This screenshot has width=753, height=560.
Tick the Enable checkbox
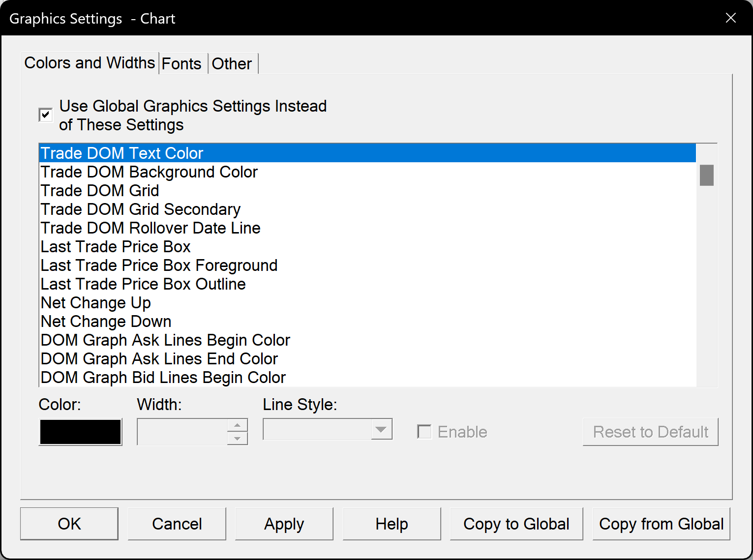tap(424, 432)
